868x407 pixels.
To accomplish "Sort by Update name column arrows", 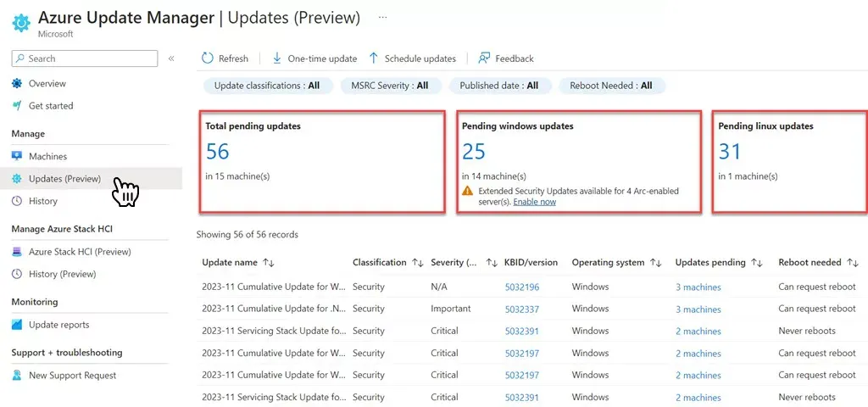I will pos(269,263).
